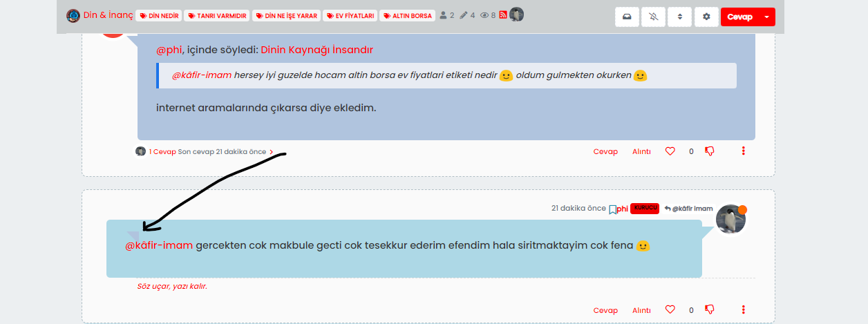
Task: Downvote phi's reply with thumbs-down
Action: pos(709,310)
